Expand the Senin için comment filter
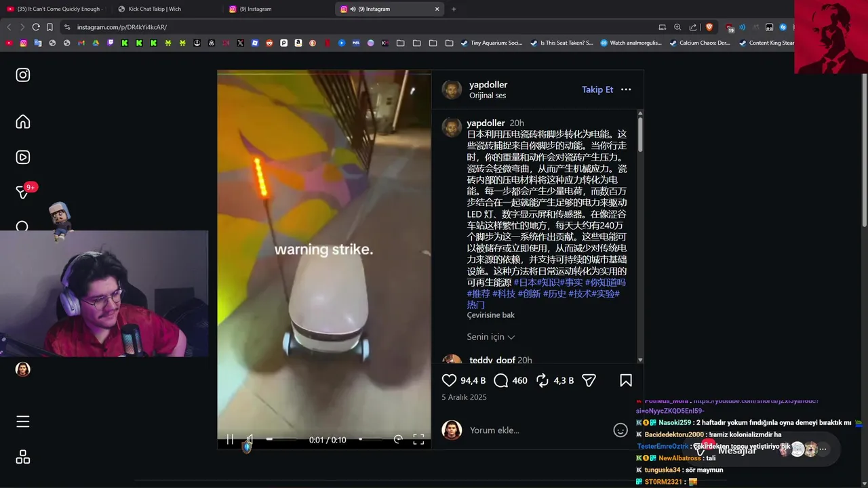The height and width of the screenshot is (488, 868). coord(491,337)
